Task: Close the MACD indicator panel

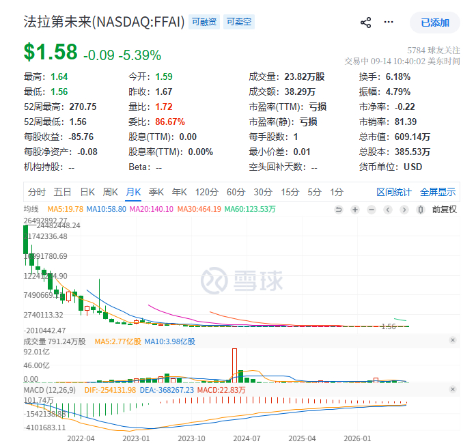Action: 453,389
